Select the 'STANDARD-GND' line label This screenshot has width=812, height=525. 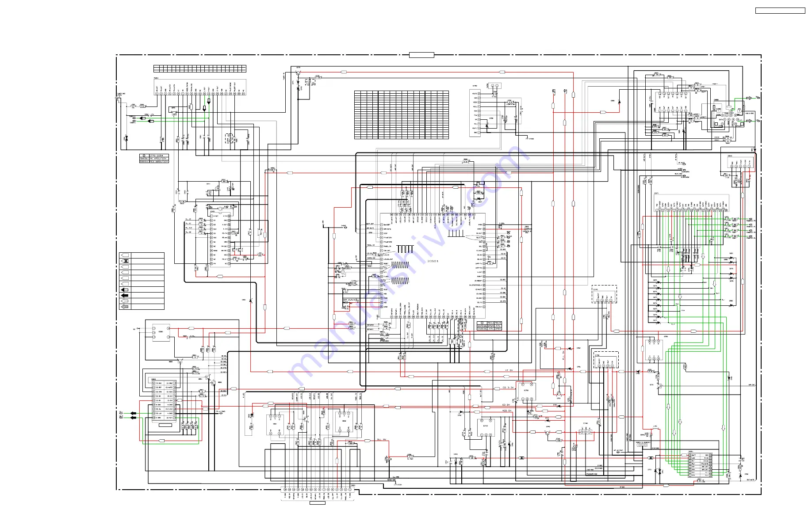[x=591, y=474]
